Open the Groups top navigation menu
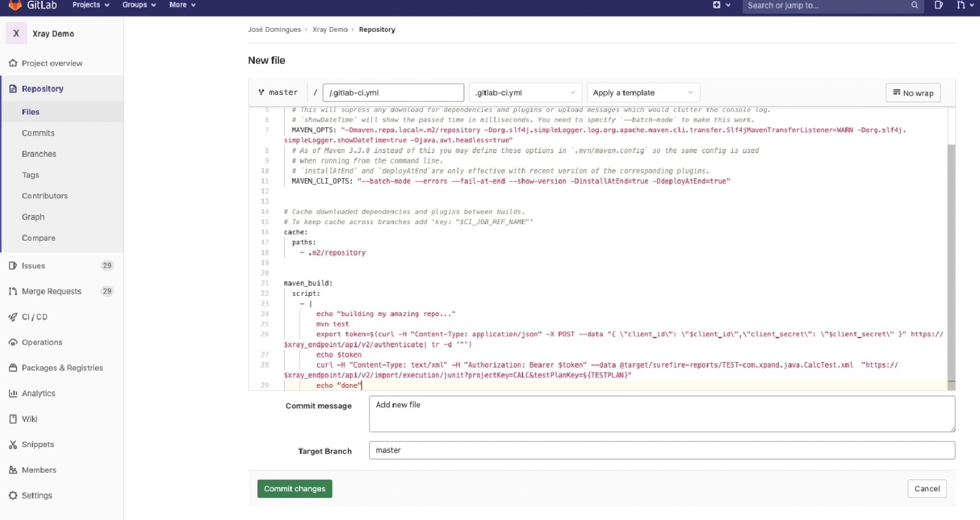This screenshot has height=520, width=980. click(139, 5)
